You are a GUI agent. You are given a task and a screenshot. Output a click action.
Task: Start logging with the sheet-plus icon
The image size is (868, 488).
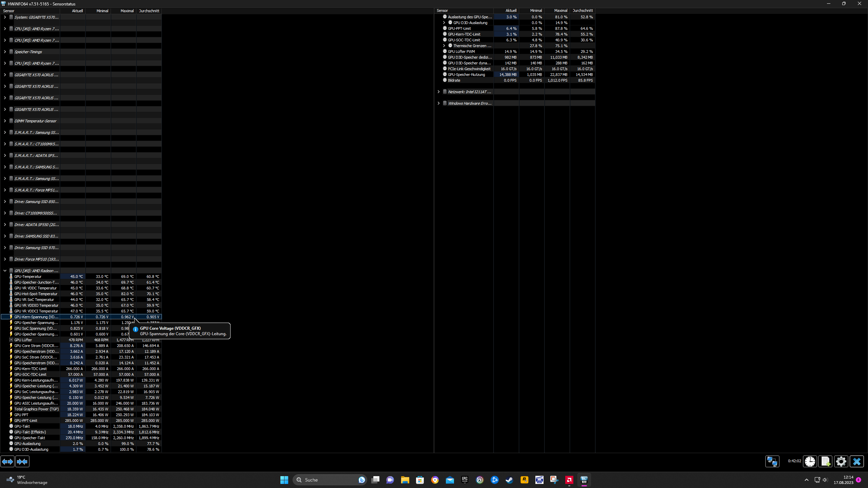[x=825, y=461]
